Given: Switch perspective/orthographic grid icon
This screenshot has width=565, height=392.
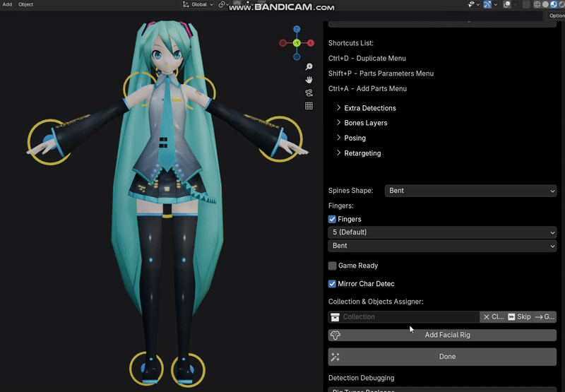Looking at the screenshot, I should (309, 106).
